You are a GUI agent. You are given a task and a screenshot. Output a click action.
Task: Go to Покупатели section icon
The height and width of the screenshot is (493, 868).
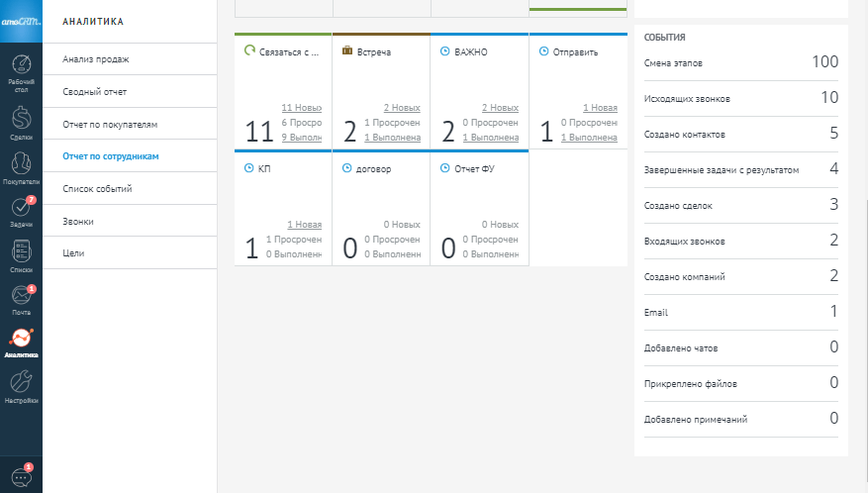coord(21,168)
